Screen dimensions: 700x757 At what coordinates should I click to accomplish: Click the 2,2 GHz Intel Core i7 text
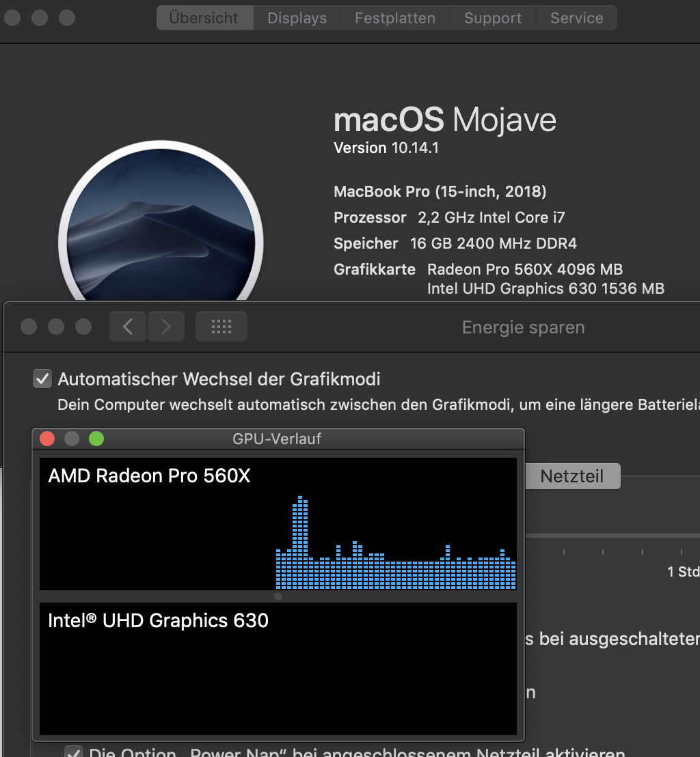click(492, 218)
